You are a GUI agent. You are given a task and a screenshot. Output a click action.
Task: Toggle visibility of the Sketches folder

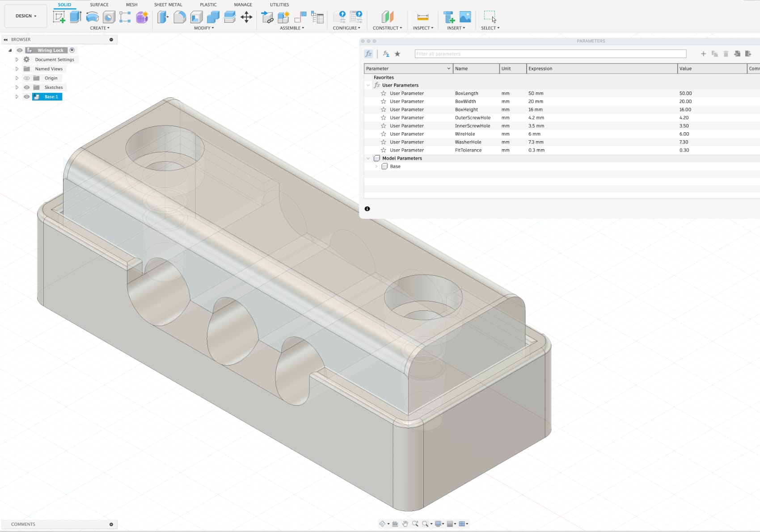pos(27,88)
